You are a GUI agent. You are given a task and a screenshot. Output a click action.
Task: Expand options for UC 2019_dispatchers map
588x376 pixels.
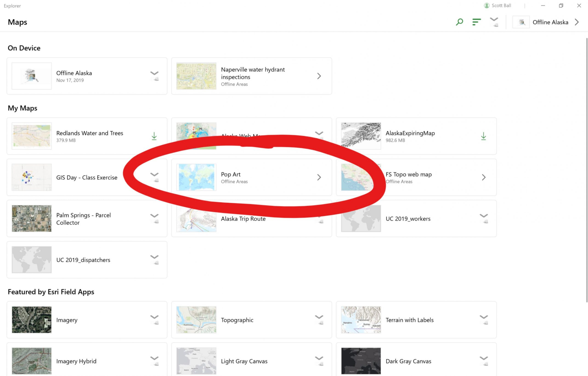click(154, 257)
